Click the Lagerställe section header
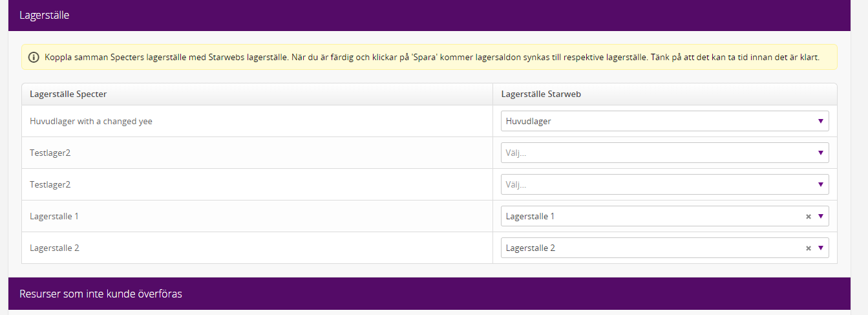 429,15
